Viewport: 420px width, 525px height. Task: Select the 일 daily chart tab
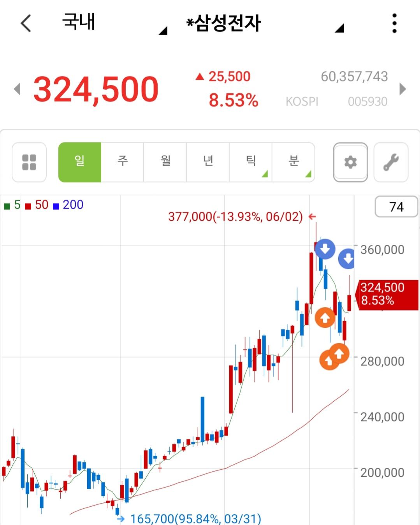click(x=80, y=162)
